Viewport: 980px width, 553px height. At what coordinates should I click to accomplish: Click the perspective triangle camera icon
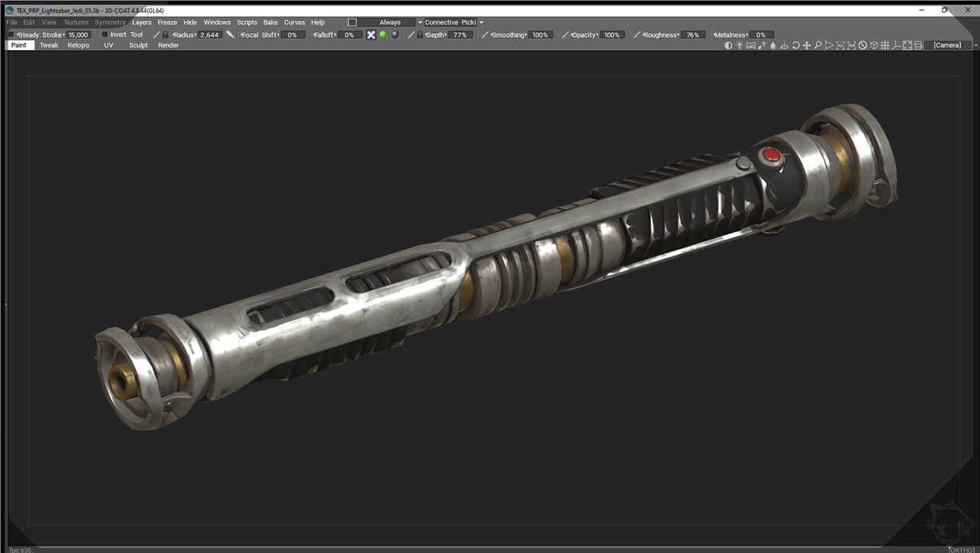(x=829, y=45)
